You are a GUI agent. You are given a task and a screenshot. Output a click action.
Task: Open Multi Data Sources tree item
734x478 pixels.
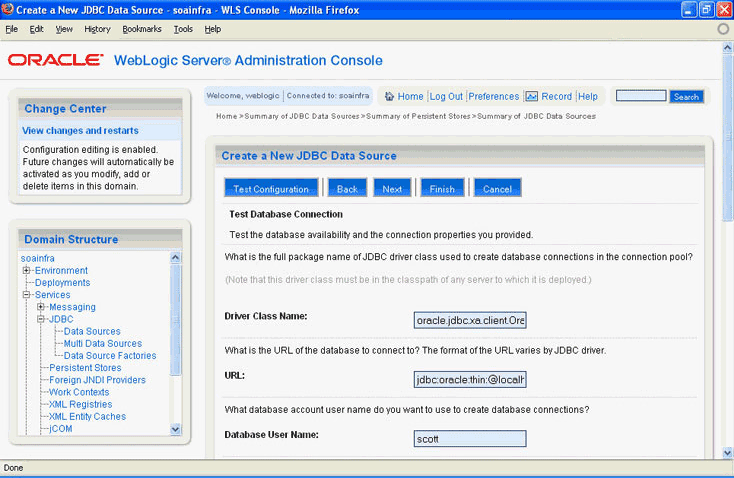pyautogui.click(x=103, y=343)
